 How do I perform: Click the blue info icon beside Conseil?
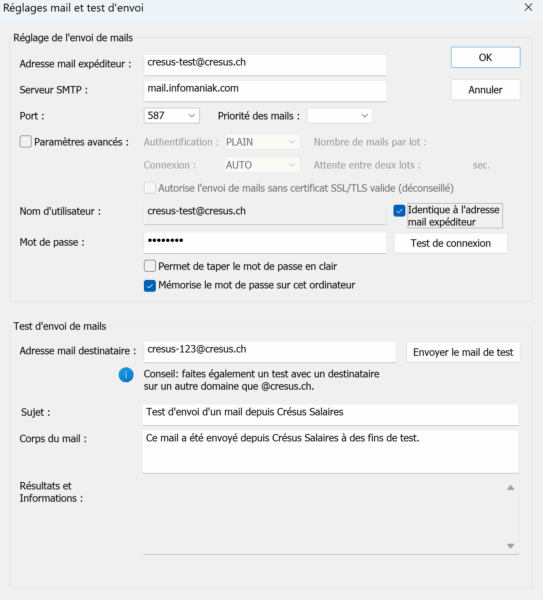tap(126, 375)
